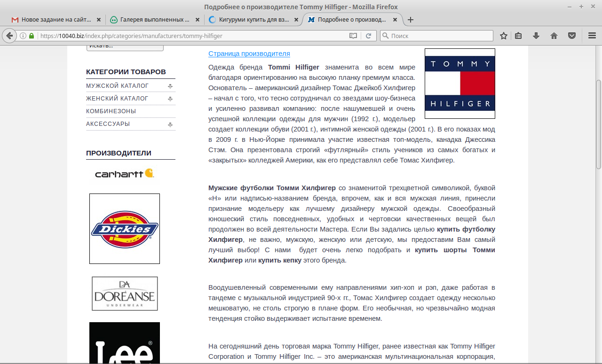Switch to the 'Галерея выполненных' tab
The width and height of the screenshot is (602, 364).
pos(155,20)
